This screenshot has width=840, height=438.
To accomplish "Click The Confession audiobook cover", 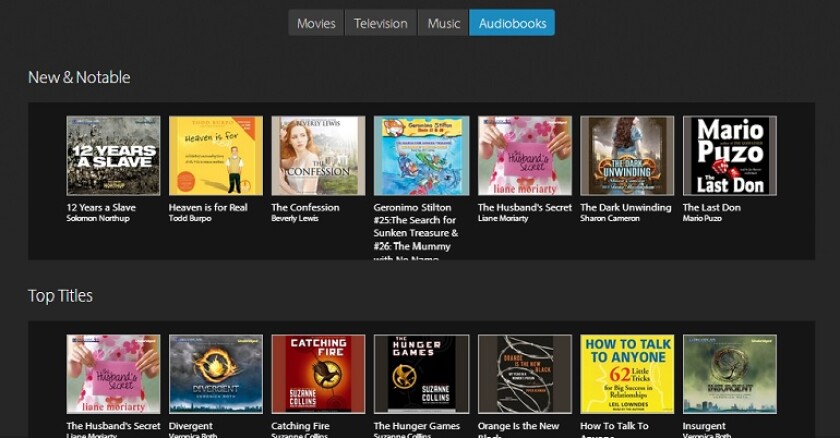I will click(318, 155).
